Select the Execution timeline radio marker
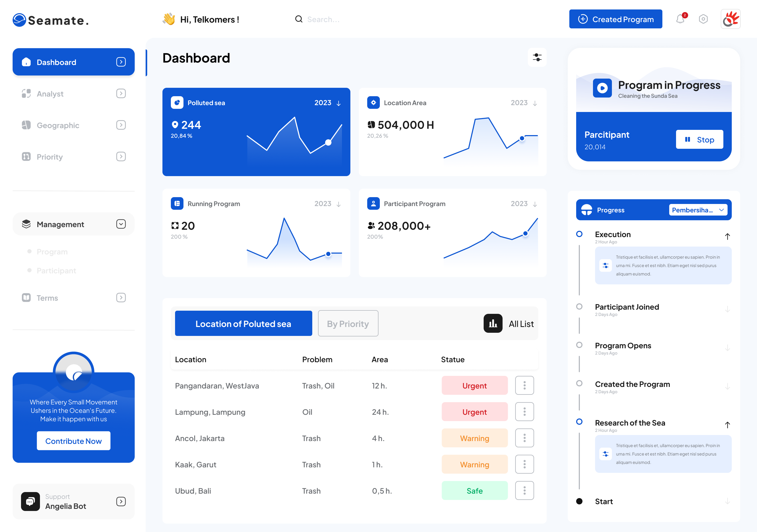Screen dimensions: 757x532 (x=579, y=234)
